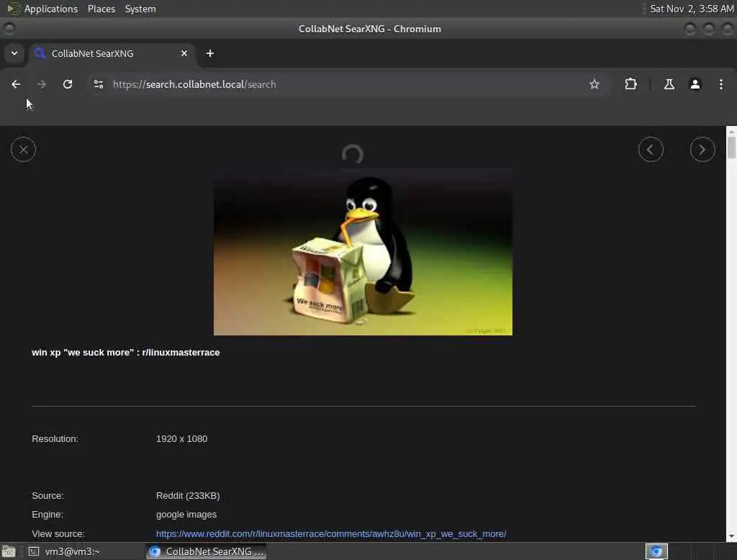
Task: Click the Engine: label
Action: point(47,515)
